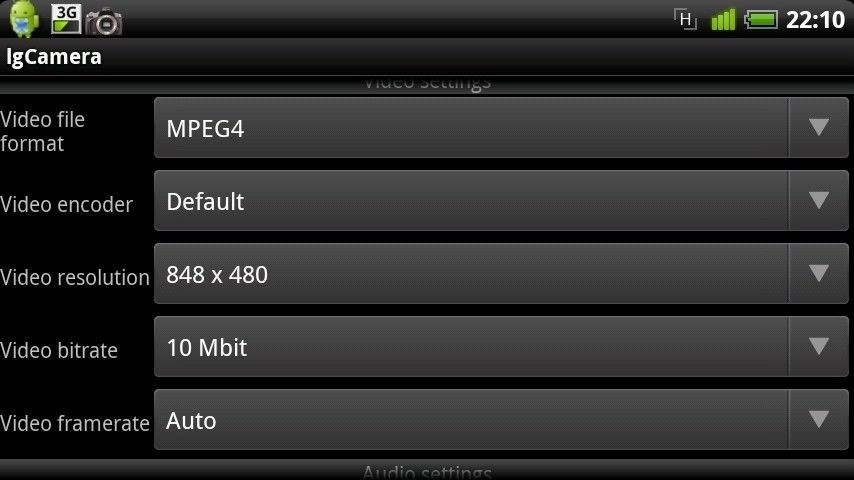Open the Auto video framerate dropdown
Screen dimensions: 854x480
point(501,420)
